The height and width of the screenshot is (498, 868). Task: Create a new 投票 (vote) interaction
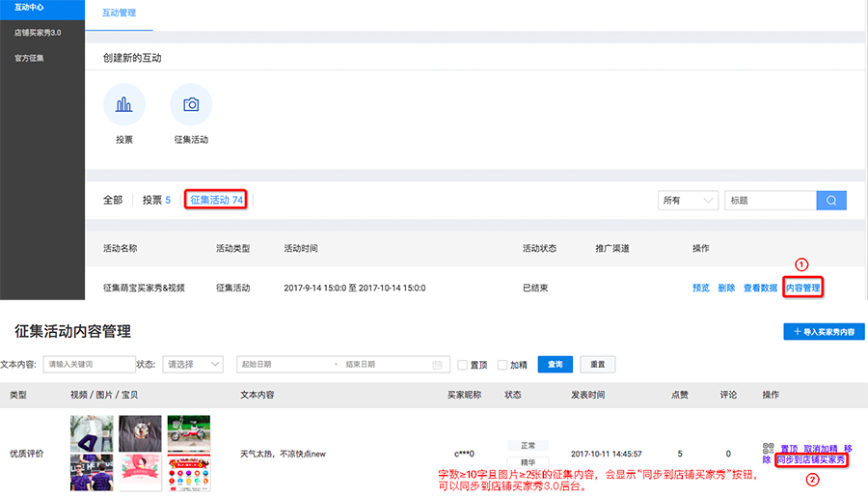point(124,104)
